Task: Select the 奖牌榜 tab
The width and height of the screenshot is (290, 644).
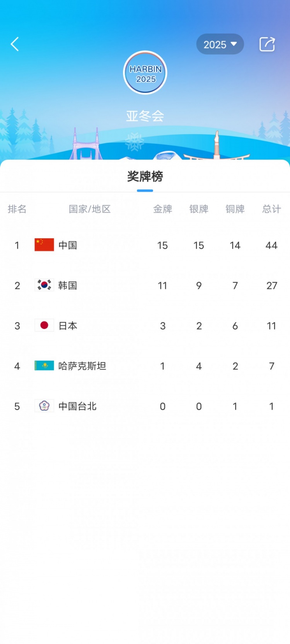Action: [145, 177]
